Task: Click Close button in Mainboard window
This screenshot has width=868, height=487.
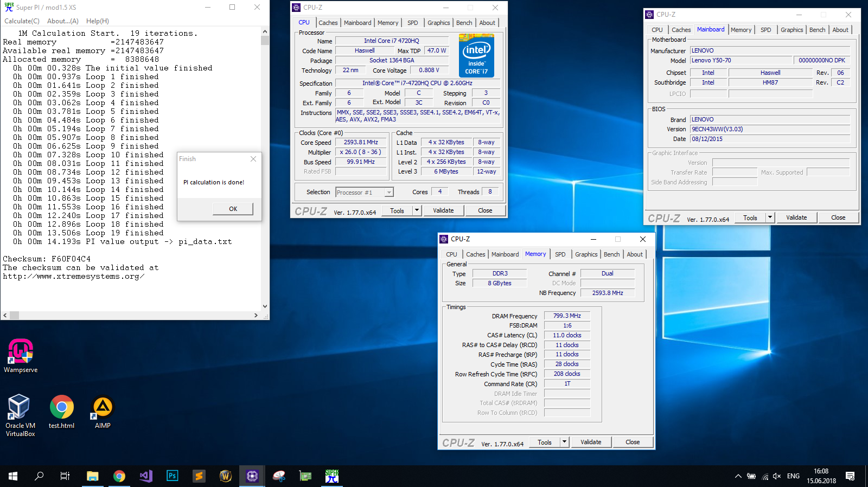Action: click(x=838, y=217)
